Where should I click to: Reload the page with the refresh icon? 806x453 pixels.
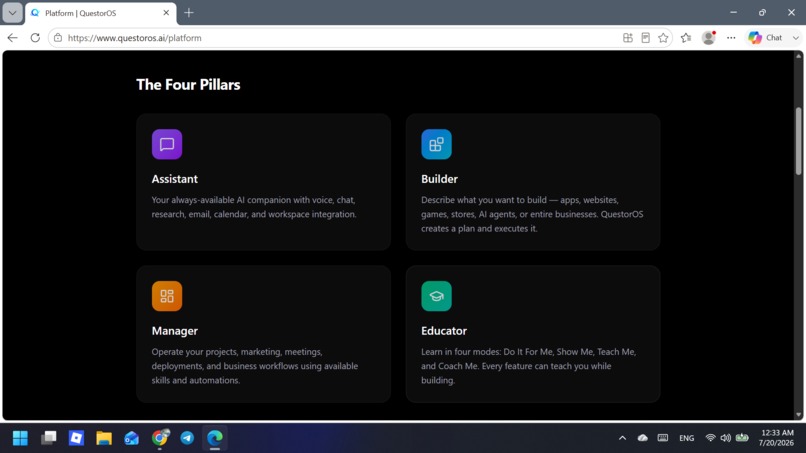point(35,38)
